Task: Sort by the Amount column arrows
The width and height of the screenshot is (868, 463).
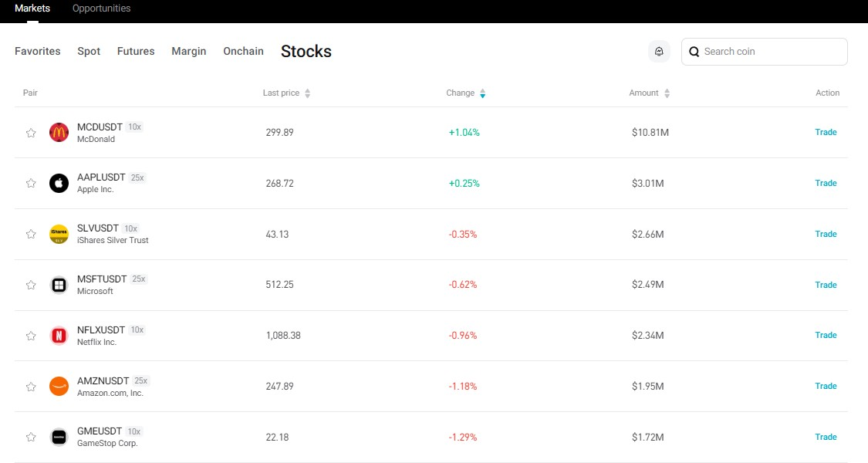Action: (x=665, y=93)
